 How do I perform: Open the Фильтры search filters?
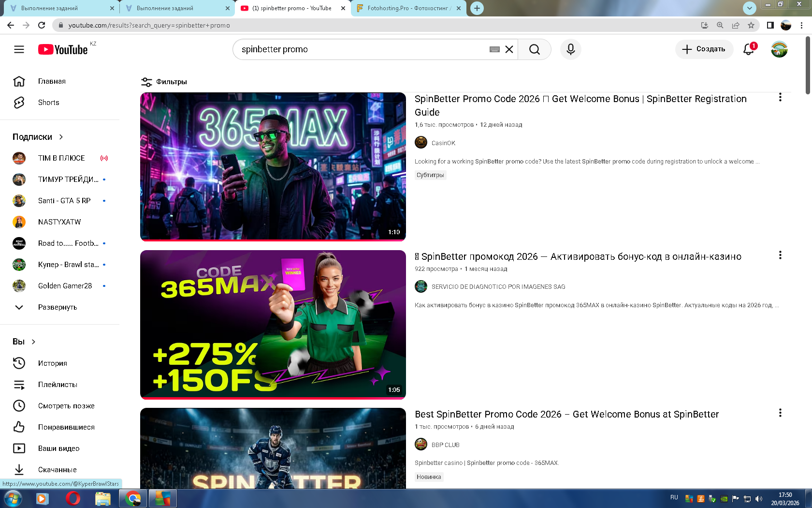[164, 82]
